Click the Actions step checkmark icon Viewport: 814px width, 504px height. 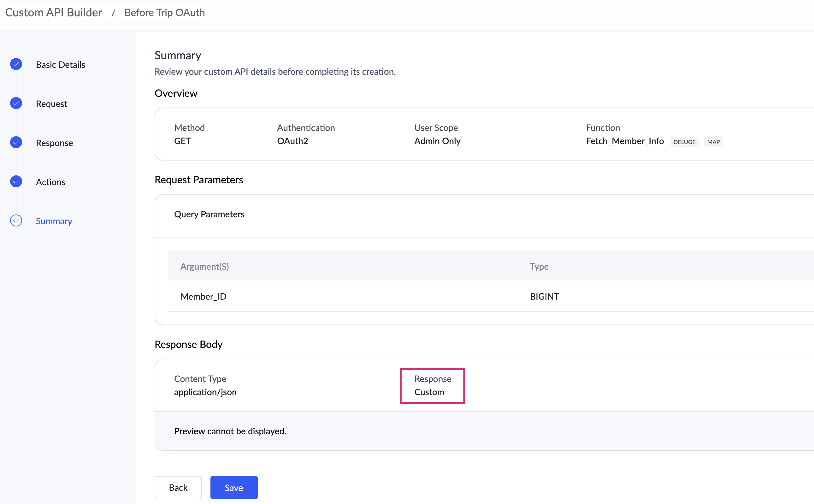tap(16, 181)
